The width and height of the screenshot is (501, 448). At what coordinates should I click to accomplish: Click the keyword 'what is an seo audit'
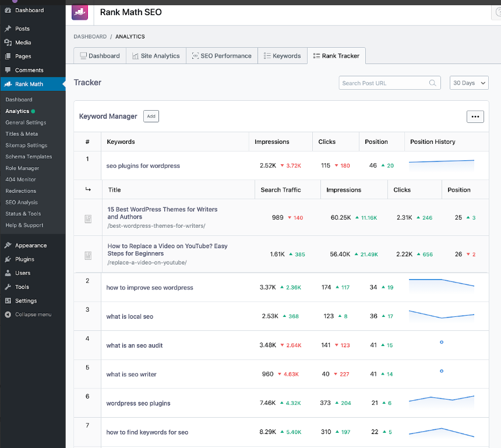coord(135,345)
